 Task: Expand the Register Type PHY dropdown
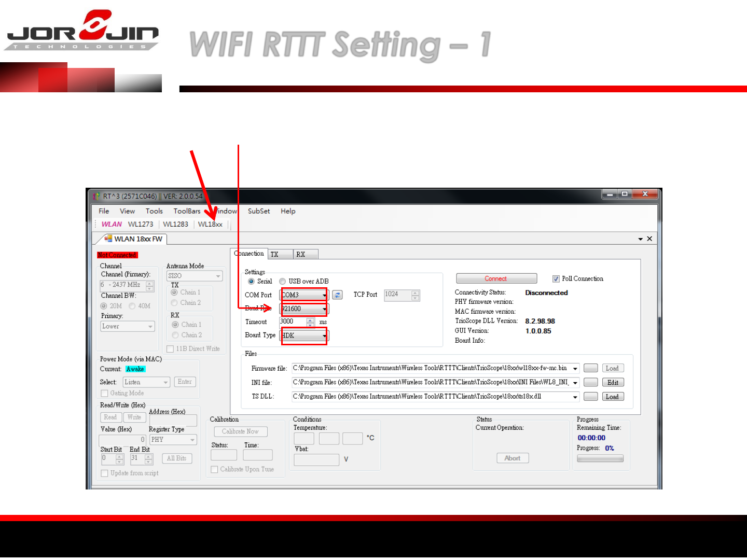pos(192,440)
